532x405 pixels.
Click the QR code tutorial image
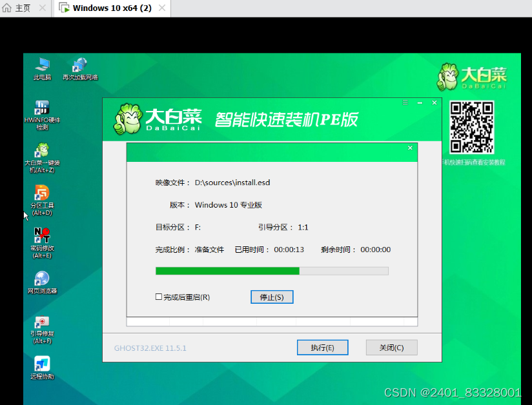(x=471, y=127)
